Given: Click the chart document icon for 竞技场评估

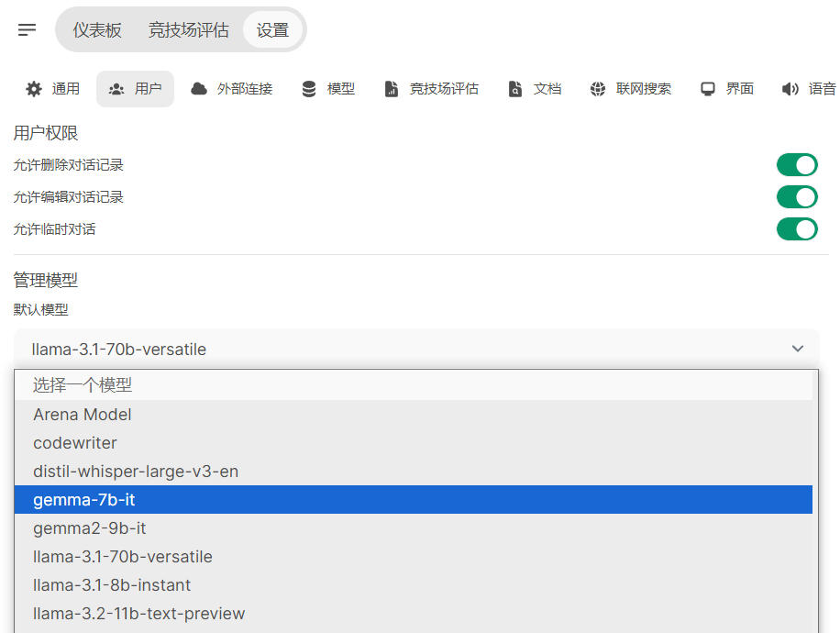Looking at the screenshot, I should pyautogui.click(x=392, y=89).
